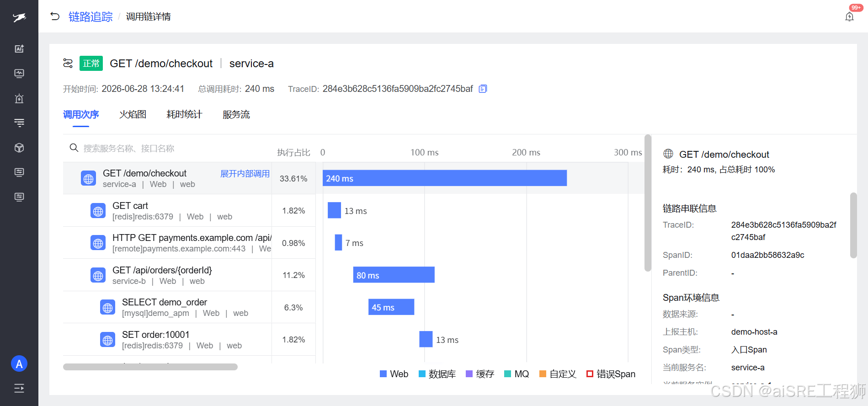Click the leaping-animal logo in the sidebar
The width and height of the screenshot is (868, 406).
tap(19, 17)
